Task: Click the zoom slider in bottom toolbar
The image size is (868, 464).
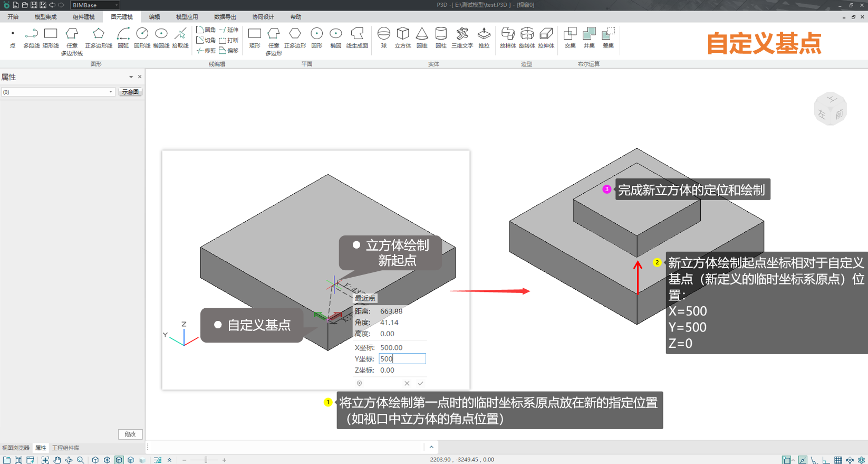Action: (x=206, y=460)
